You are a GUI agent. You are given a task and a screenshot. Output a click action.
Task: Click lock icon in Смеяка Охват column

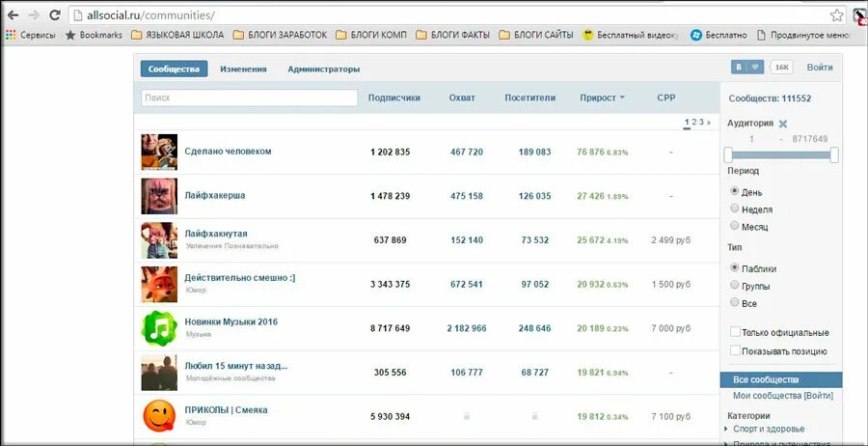[467, 415]
